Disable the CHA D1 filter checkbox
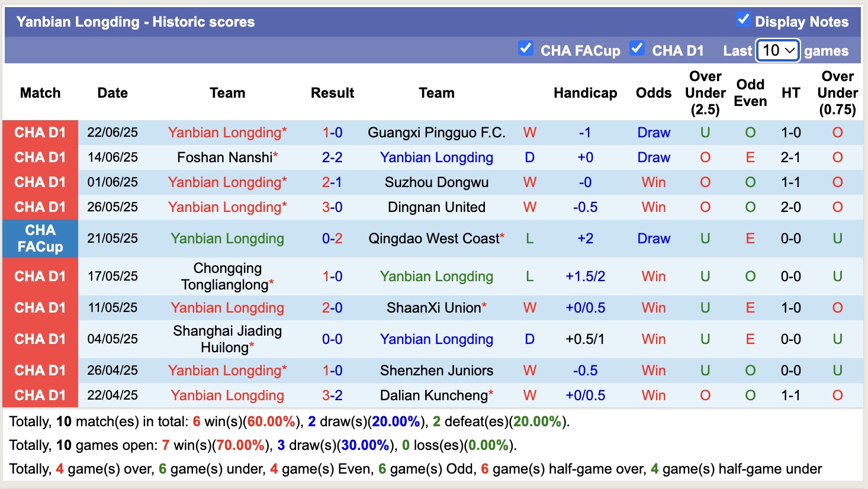 [x=637, y=49]
